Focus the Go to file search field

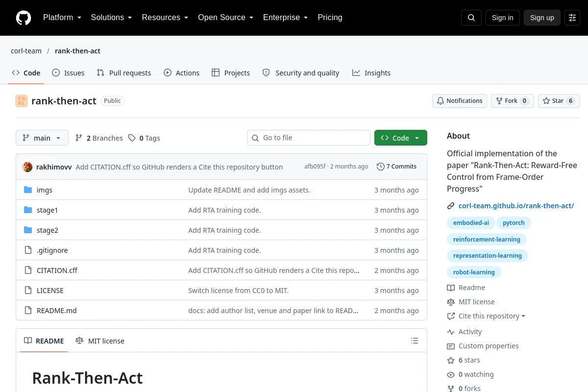tap(309, 138)
